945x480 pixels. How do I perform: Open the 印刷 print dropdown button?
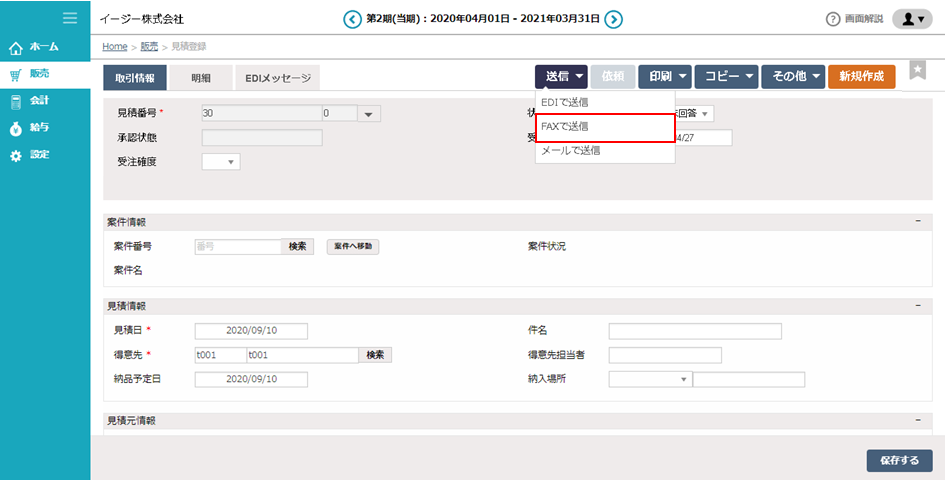[664, 77]
